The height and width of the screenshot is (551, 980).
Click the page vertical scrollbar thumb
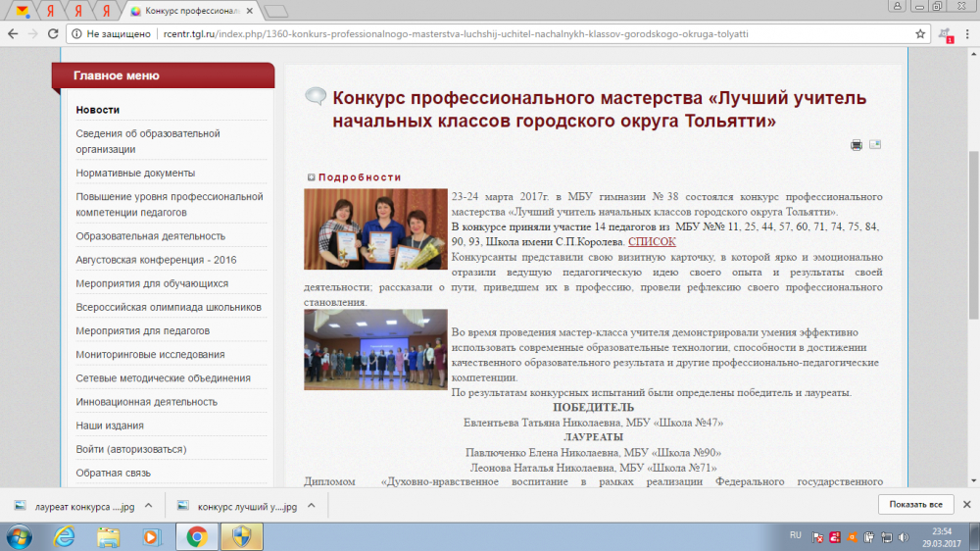point(974,234)
